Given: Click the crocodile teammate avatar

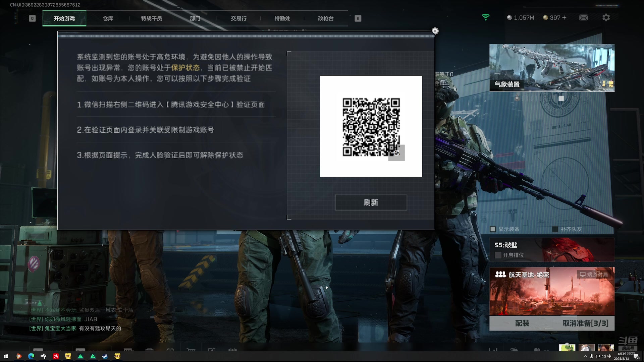Looking at the screenshot, I should coord(567,348).
